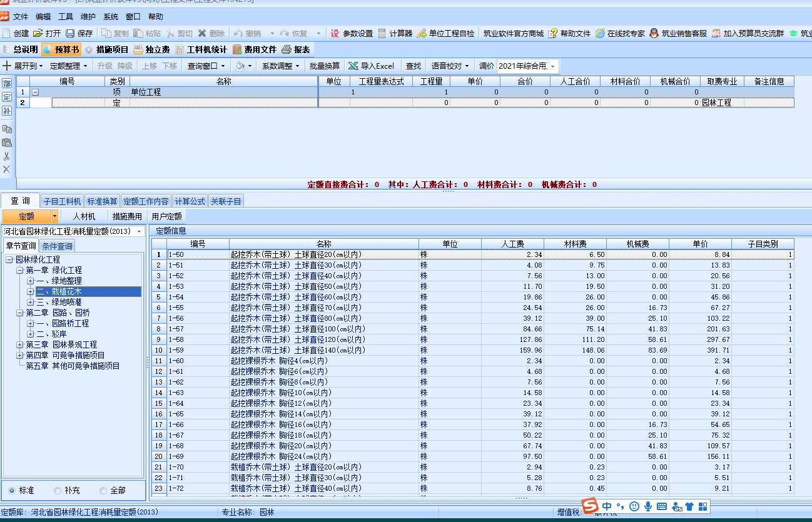Click the 查找 button
Screen dimensions: 812x522
coord(414,66)
